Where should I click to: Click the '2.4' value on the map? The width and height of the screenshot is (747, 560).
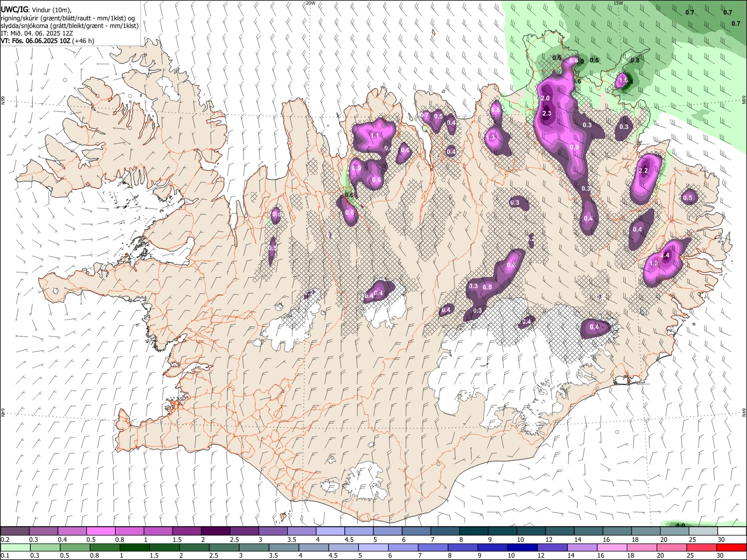(x=665, y=256)
